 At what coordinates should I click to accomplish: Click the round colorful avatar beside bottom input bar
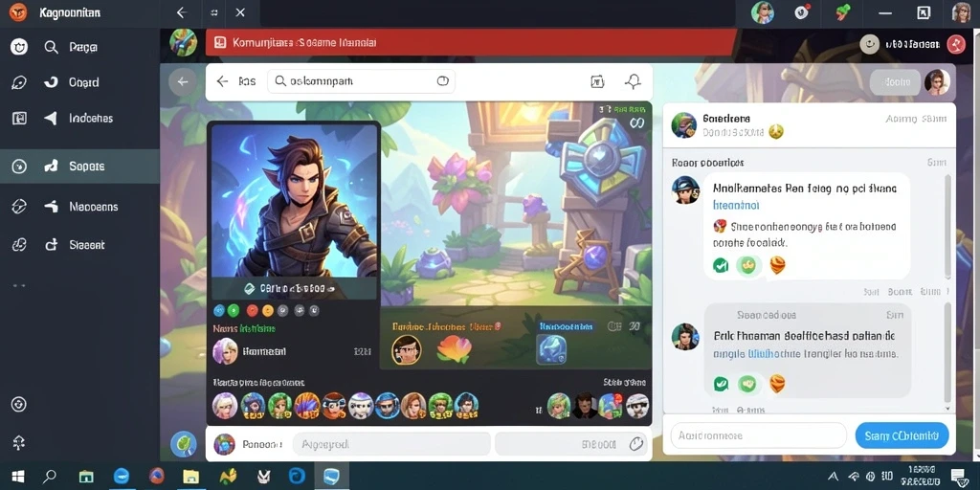[x=224, y=444]
